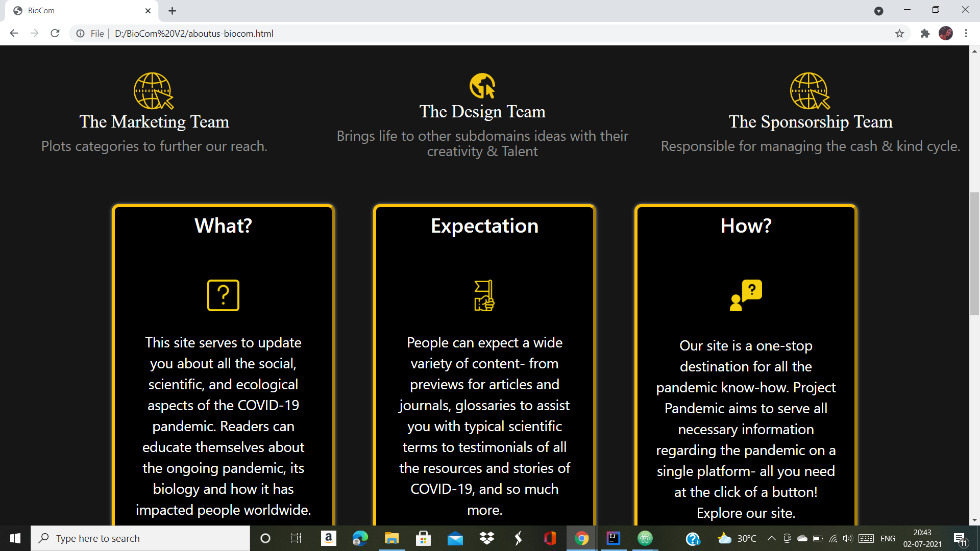Switch to Chrome in the taskbar
This screenshot has width=980, height=551.
coord(581,538)
